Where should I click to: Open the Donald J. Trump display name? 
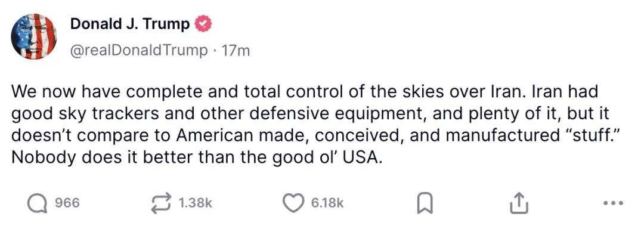tap(130, 24)
